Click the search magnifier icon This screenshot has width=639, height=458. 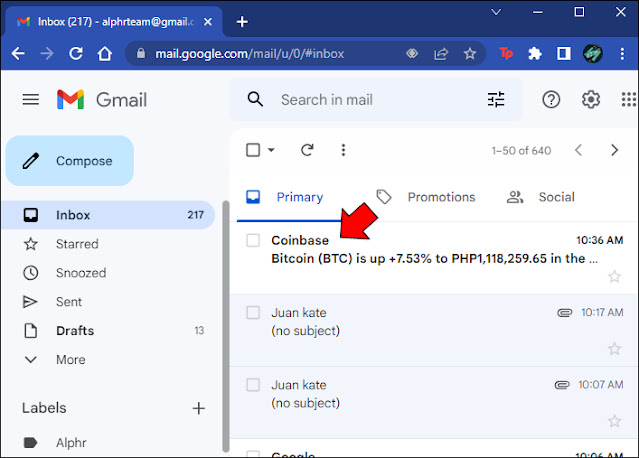255,99
